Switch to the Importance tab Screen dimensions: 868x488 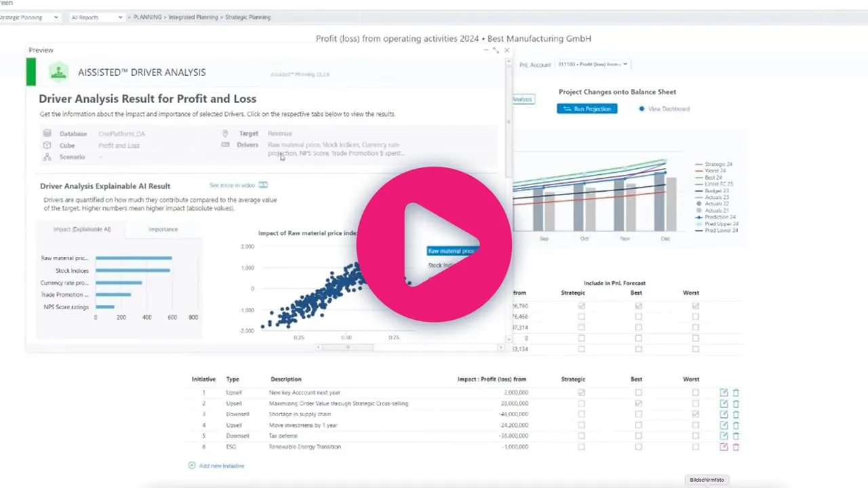point(163,229)
